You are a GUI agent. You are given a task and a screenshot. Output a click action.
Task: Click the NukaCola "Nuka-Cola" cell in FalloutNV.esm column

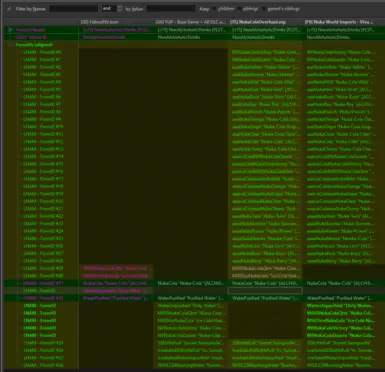click(116, 283)
